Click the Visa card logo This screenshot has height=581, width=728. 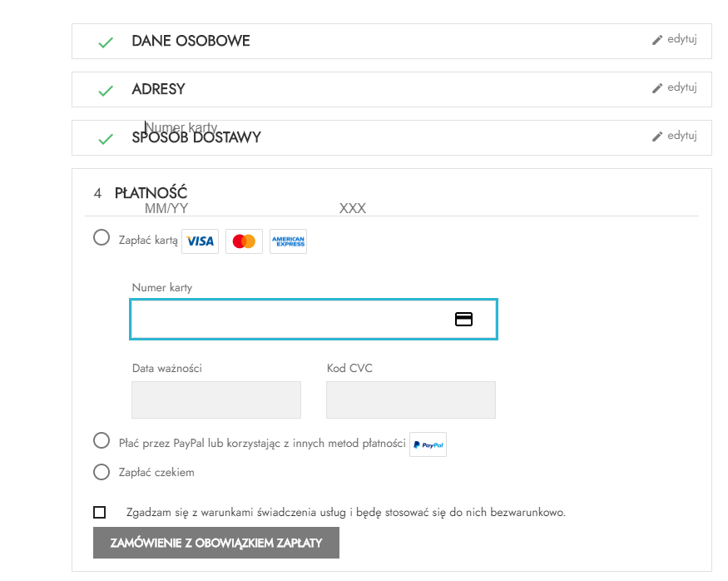point(201,241)
